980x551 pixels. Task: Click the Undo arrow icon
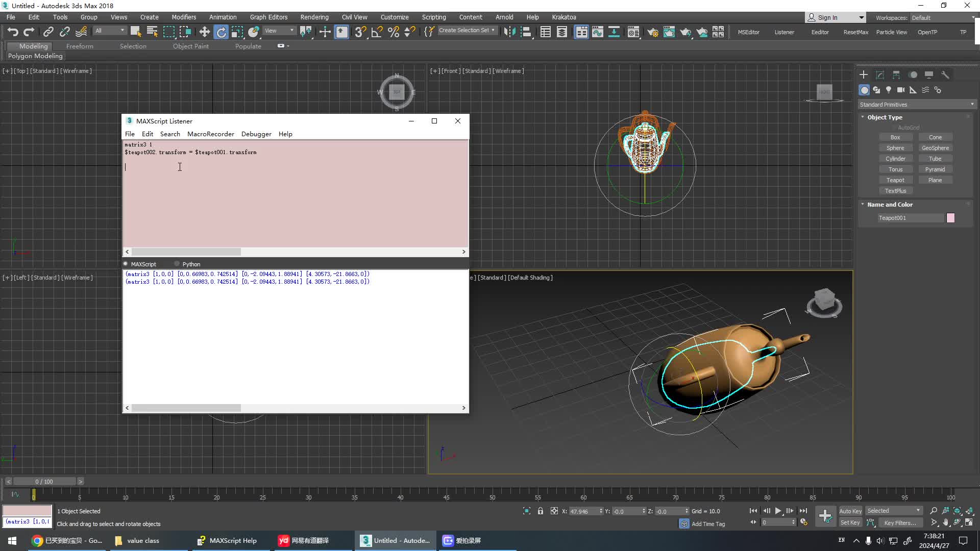coord(13,32)
